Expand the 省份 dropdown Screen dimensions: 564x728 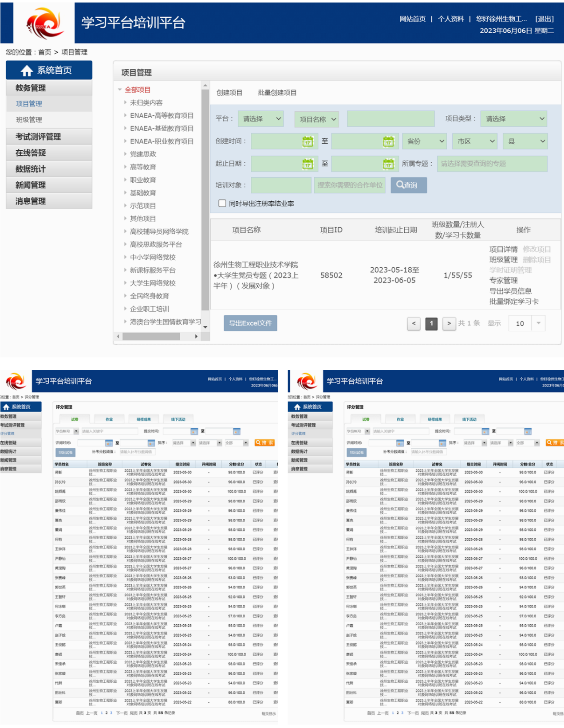click(425, 141)
